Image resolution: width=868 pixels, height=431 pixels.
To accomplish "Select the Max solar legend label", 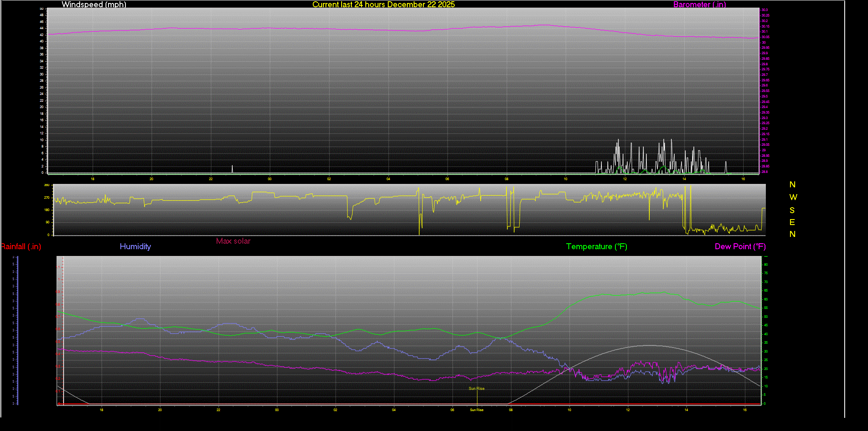I will click(233, 241).
